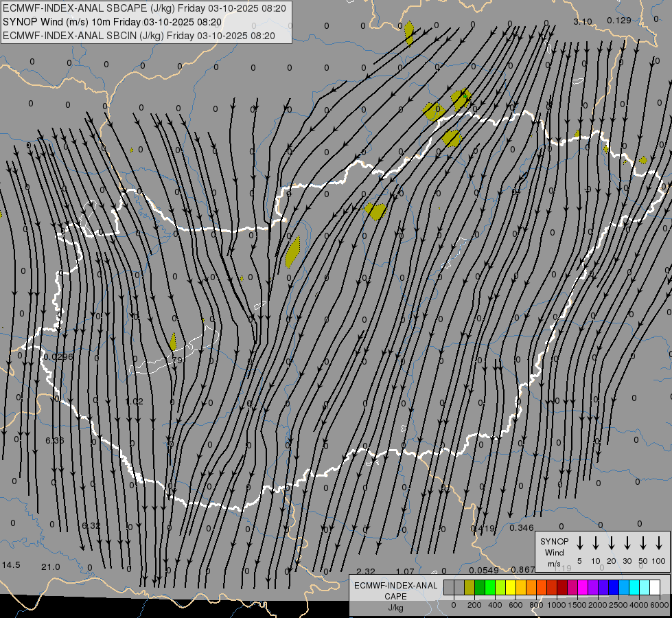Select the 20 m/s wind legend arrow

(611, 543)
